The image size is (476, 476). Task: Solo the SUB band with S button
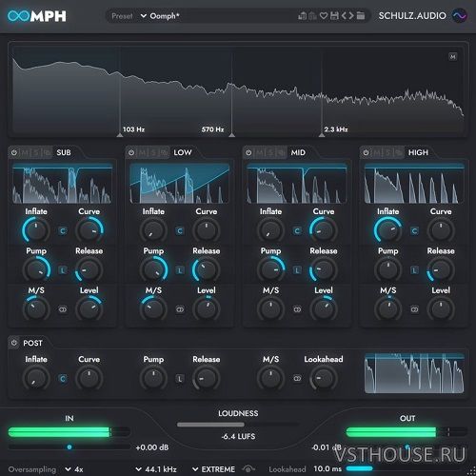36,152
